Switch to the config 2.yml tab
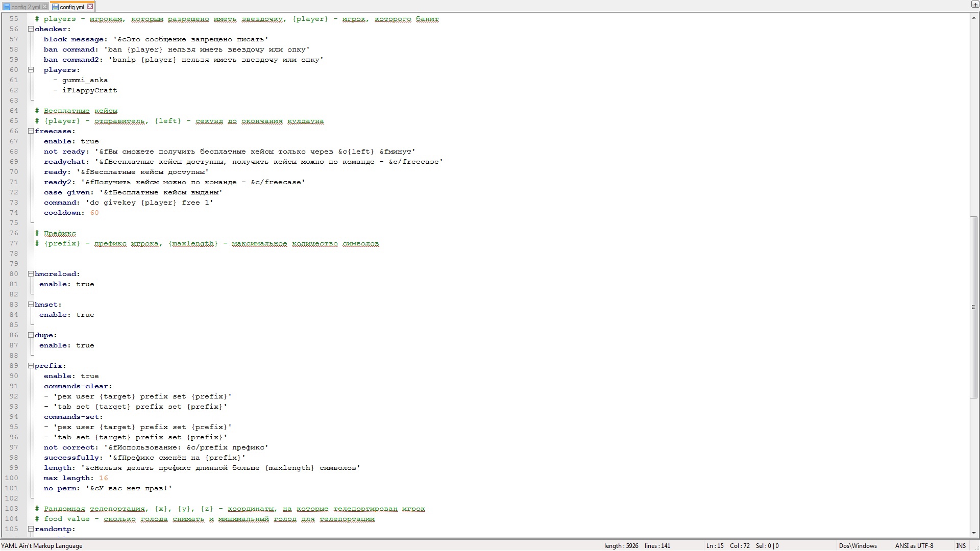980x551 pixels. [26, 7]
